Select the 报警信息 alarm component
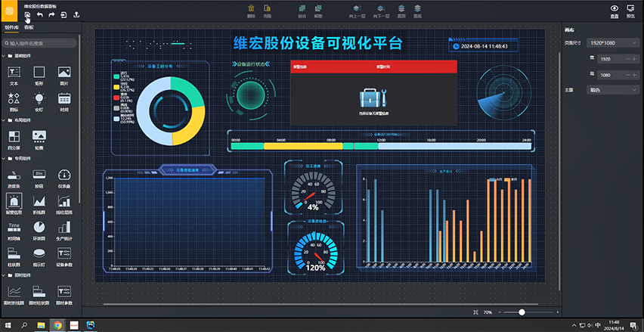Image resolution: width=644 pixels, height=332 pixels. pos(13,201)
